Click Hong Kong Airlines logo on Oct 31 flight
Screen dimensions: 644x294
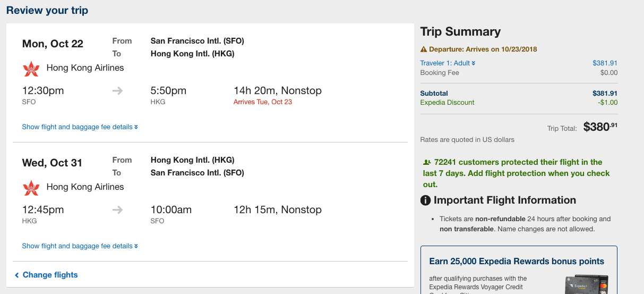pyautogui.click(x=31, y=188)
